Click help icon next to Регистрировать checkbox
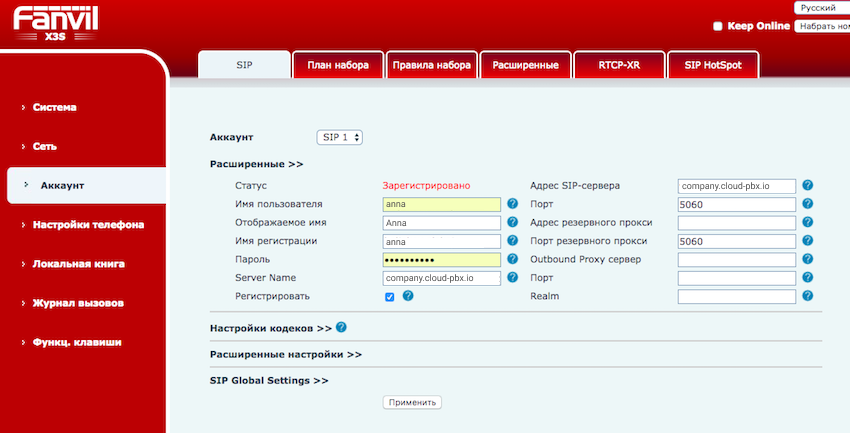Viewport: 850px width, 433px height. (x=408, y=296)
